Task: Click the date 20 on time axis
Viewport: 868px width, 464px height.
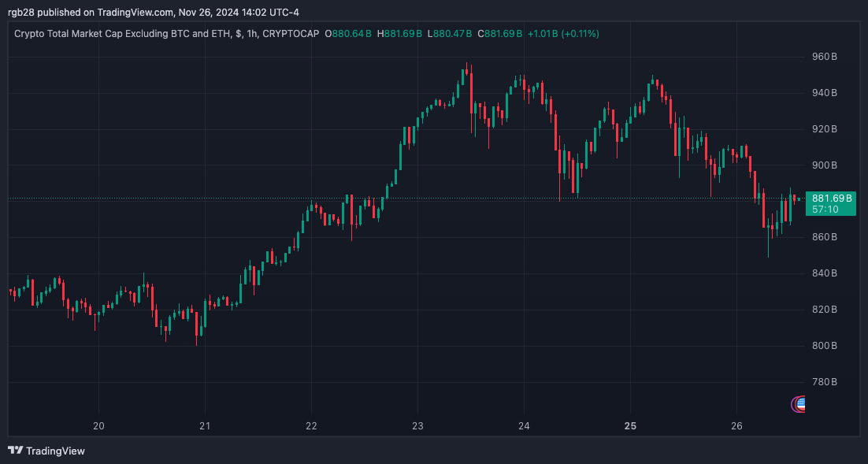Action: pyautogui.click(x=99, y=426)
